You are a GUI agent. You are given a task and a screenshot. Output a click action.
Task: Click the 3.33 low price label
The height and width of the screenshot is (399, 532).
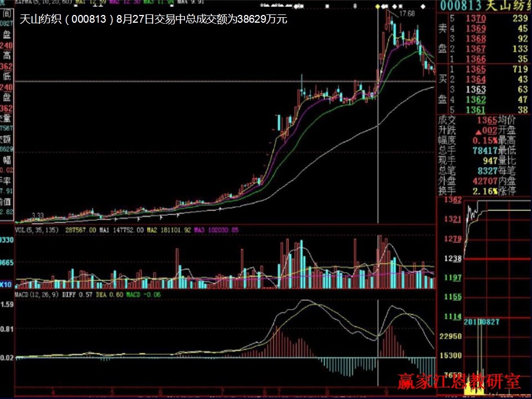(x=38, y=214)
